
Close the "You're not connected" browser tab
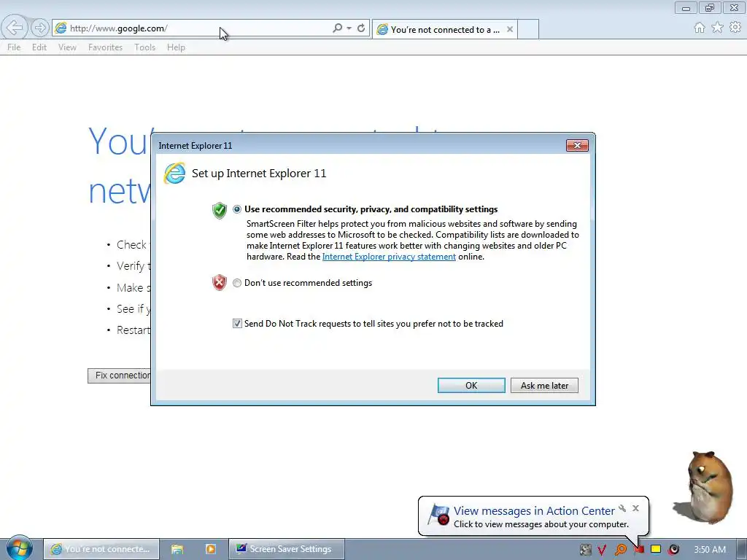coord(510,29)
